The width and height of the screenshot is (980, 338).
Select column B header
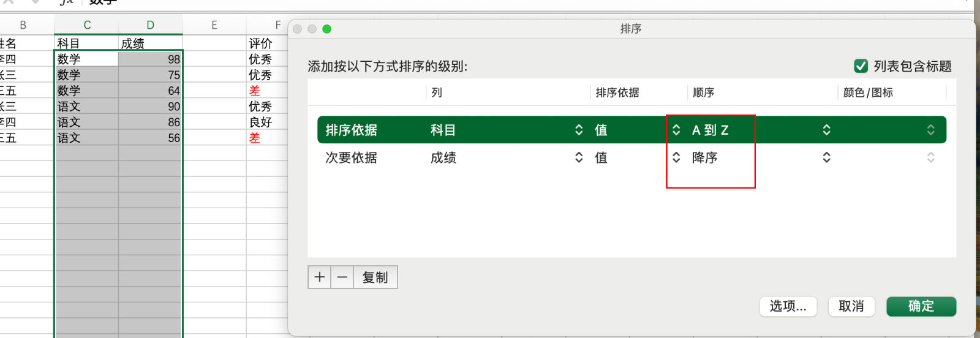(23, 25)
